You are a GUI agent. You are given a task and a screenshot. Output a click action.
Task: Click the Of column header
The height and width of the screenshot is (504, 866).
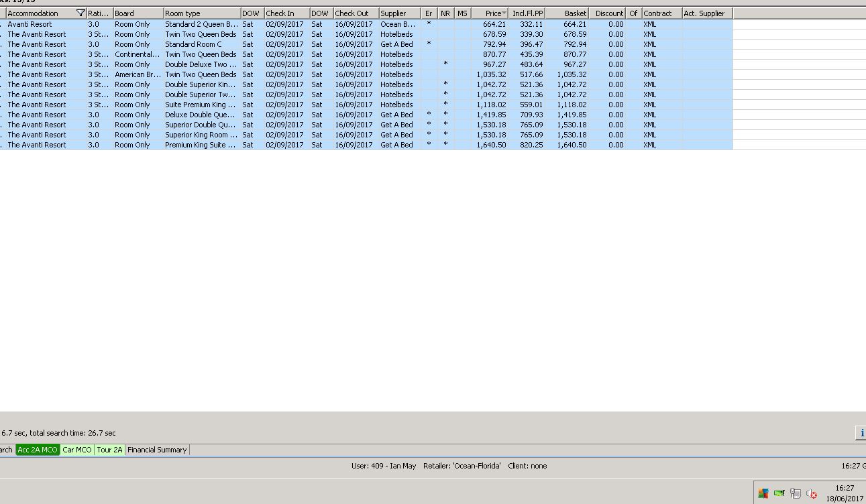634,13
